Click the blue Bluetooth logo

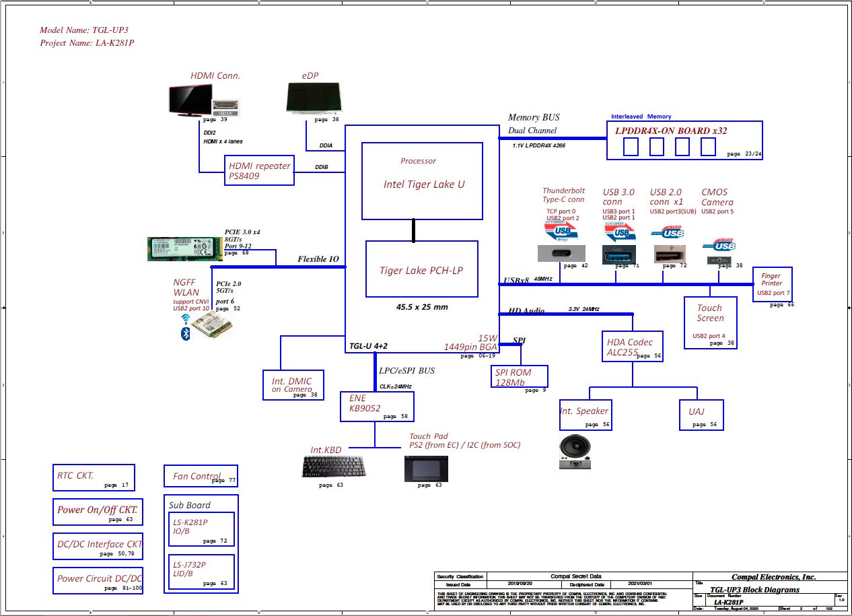186,333
